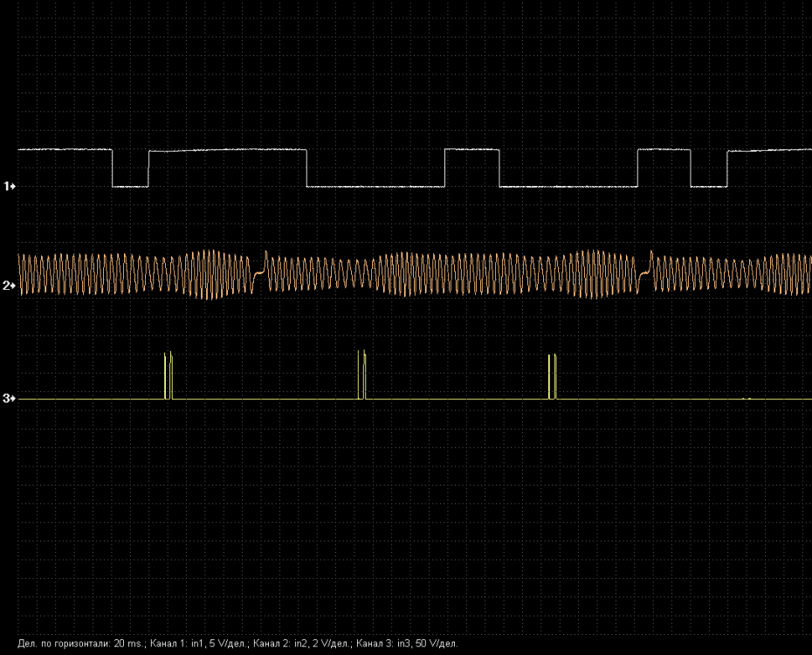Select the channel 3 zero-level marker
The image size is (812, 655).
pos(10,398)
